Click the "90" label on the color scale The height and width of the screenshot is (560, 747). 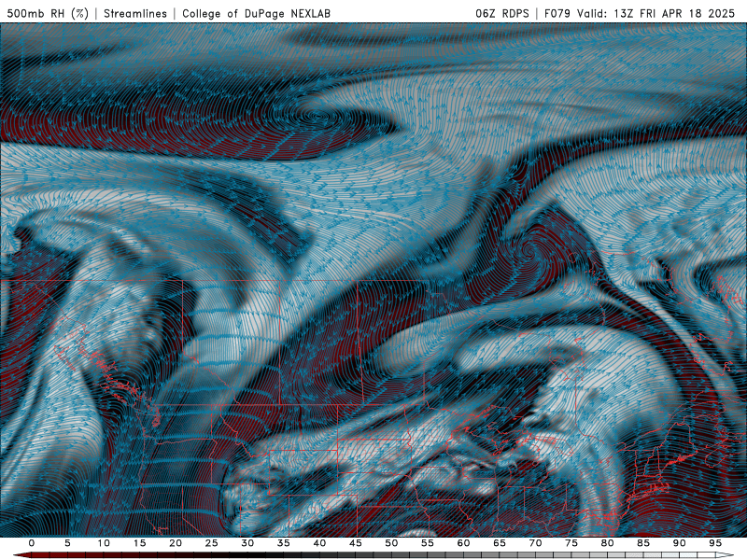[680, 543]
